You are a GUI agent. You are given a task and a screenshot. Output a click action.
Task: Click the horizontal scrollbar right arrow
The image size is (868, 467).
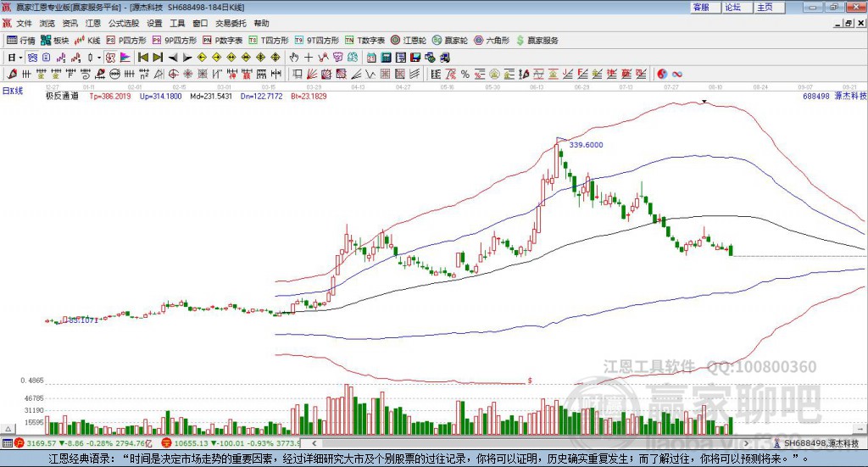(746, 443)
